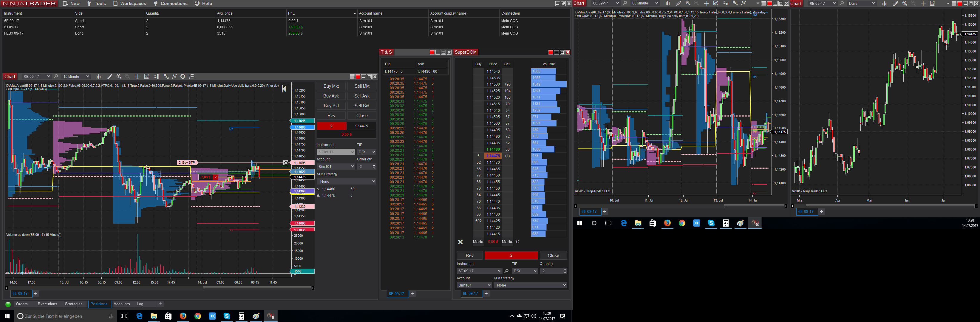This screenshot has width=980, height=322.
Task: Open 60 Minute interval dropdown
Action: [644, 3]
